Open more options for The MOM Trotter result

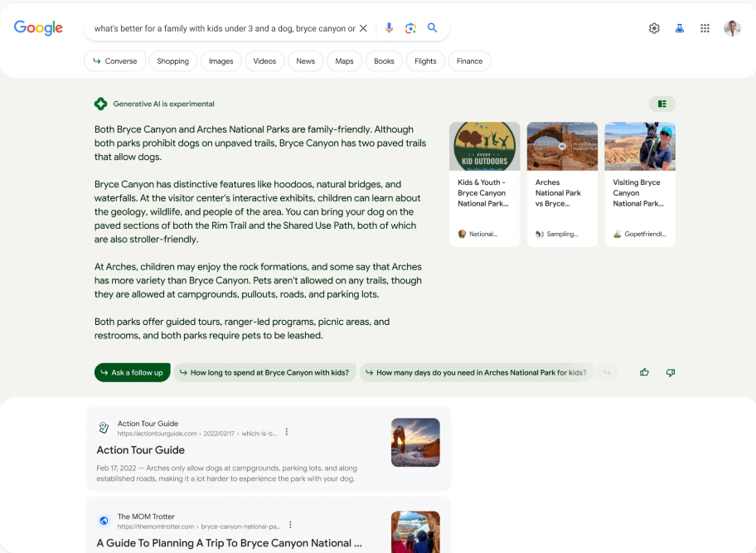290,525
